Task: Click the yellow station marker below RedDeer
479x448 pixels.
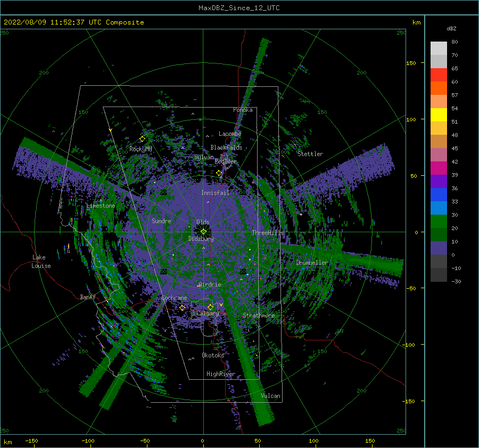Action: point(219,173)
